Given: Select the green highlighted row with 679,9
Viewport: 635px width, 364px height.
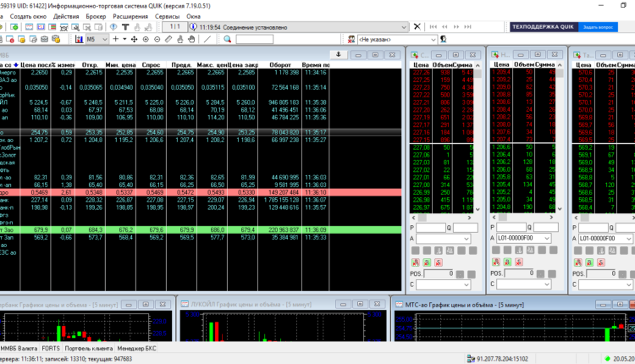Looking at the screenshot, I should tap(201, 229).
